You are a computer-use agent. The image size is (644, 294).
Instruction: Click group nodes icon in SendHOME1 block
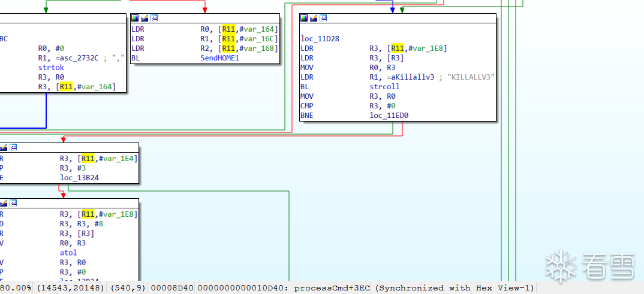click(x=155, y=18)
